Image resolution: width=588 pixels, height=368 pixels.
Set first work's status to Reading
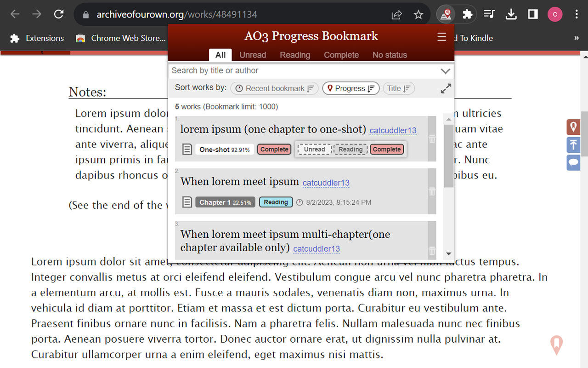(350, 149)
